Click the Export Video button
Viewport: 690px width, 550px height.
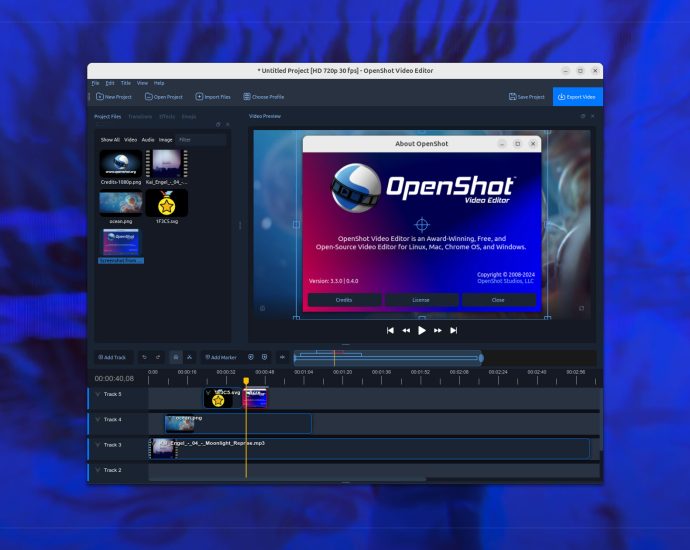[x=577, y=97]
